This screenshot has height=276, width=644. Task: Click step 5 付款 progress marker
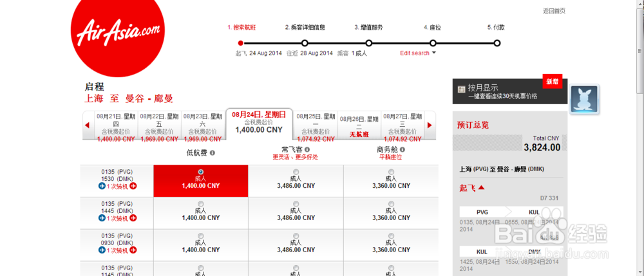(x=497, y=43)
